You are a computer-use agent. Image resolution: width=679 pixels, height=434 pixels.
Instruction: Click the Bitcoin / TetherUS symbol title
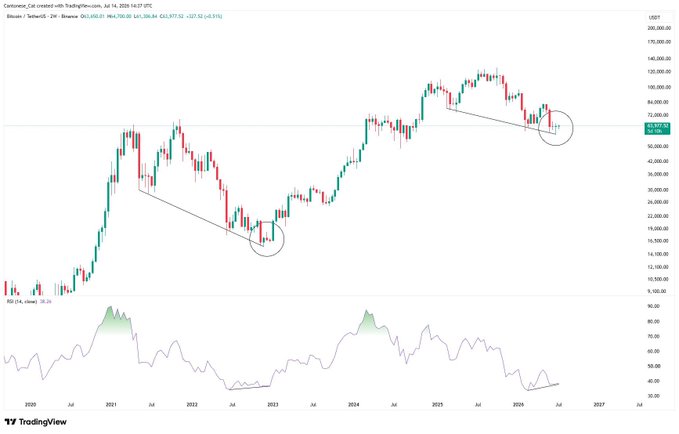click(26, 16)
